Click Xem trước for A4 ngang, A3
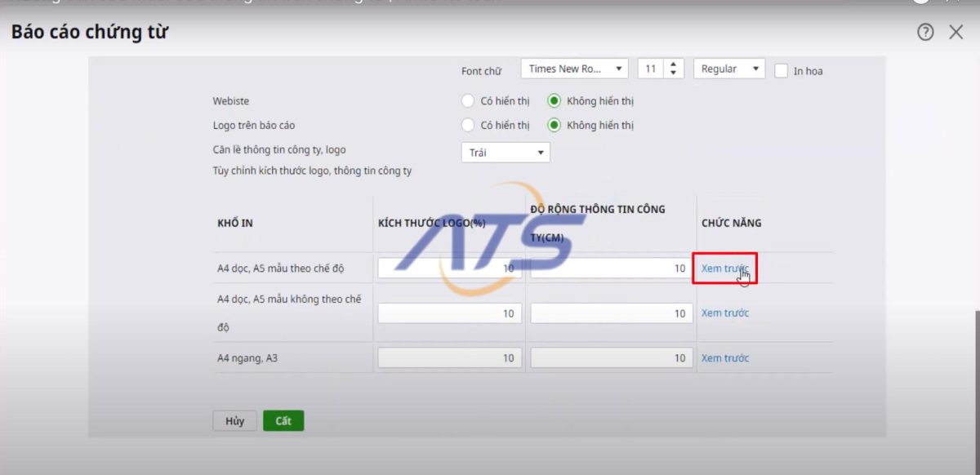Viewport: 980px width, 475px height. click(724, 358)
